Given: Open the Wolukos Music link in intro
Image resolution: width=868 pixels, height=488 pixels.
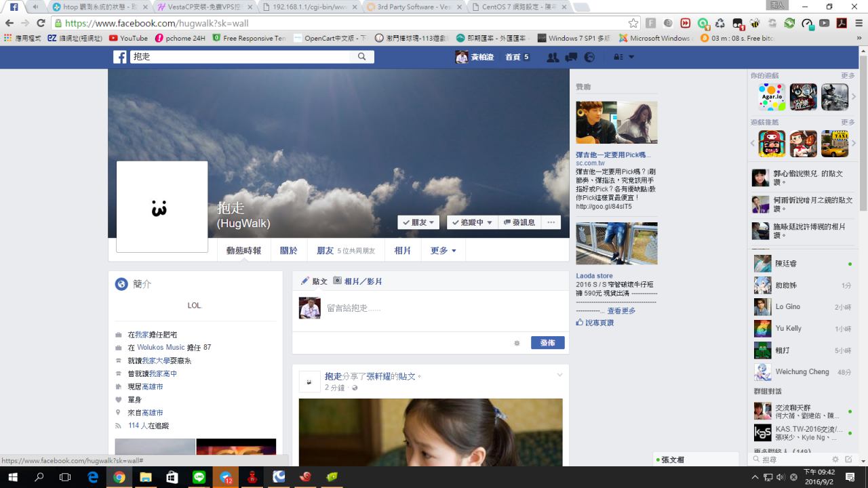Looking at the screenshot, I should 161,347.
